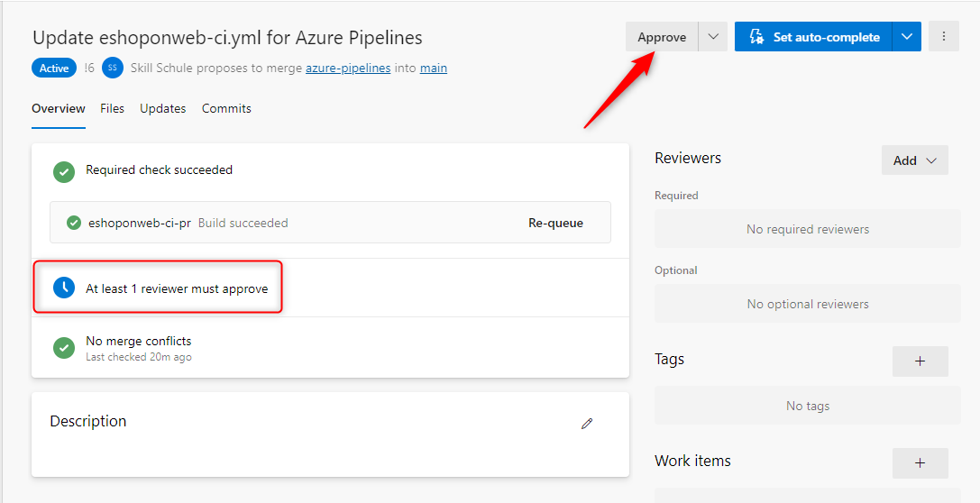Viewport: 980px width, 503px height.
Task: Open the more options vertical ellipsis menu
Action: [944, 37]
